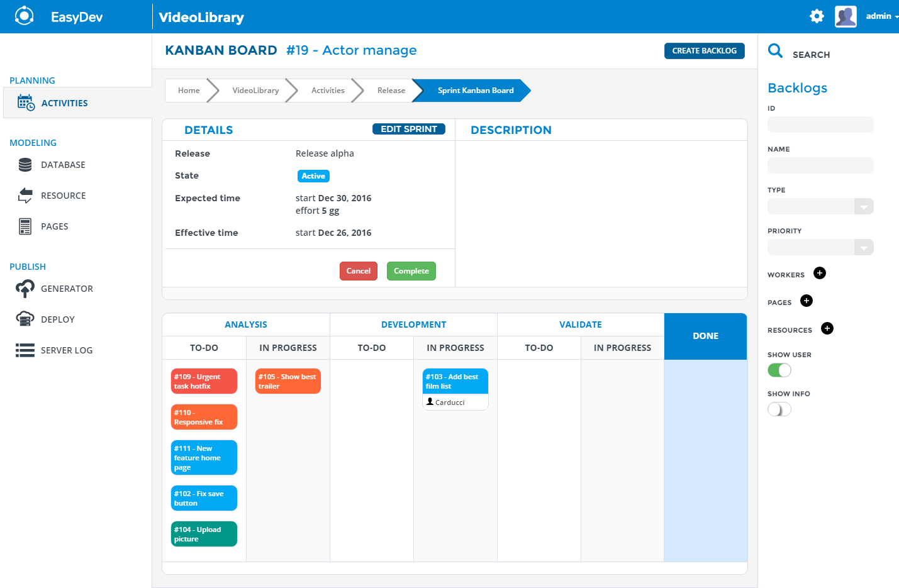Click the DONE column header
899x588 pixels.
click(x=705, y=336)
